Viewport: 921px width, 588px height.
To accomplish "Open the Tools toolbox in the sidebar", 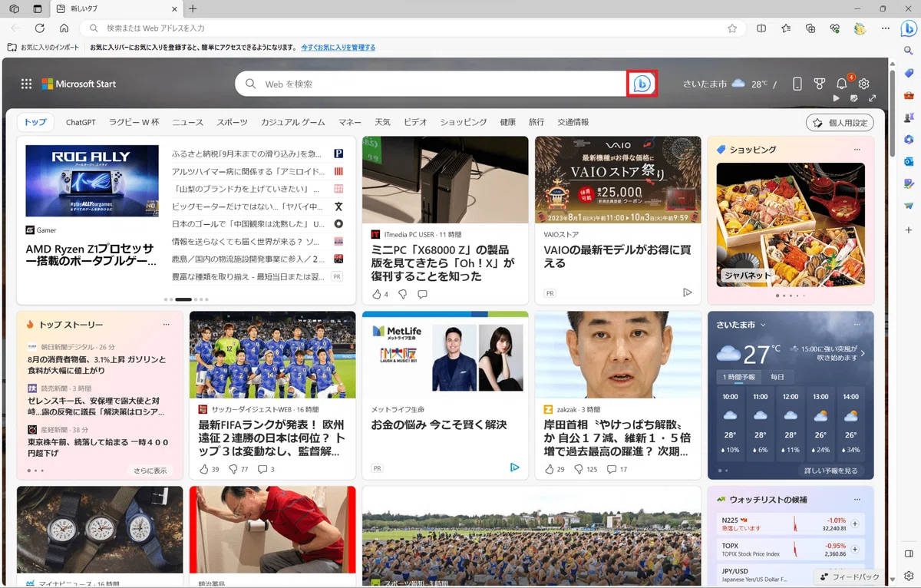I will click(x=909, y=95).
